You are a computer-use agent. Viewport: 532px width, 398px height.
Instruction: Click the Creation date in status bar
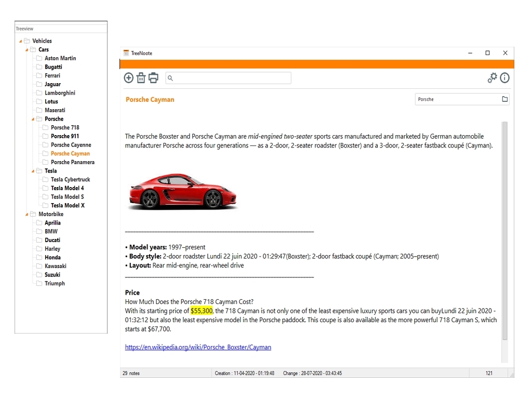click(245, 373)
